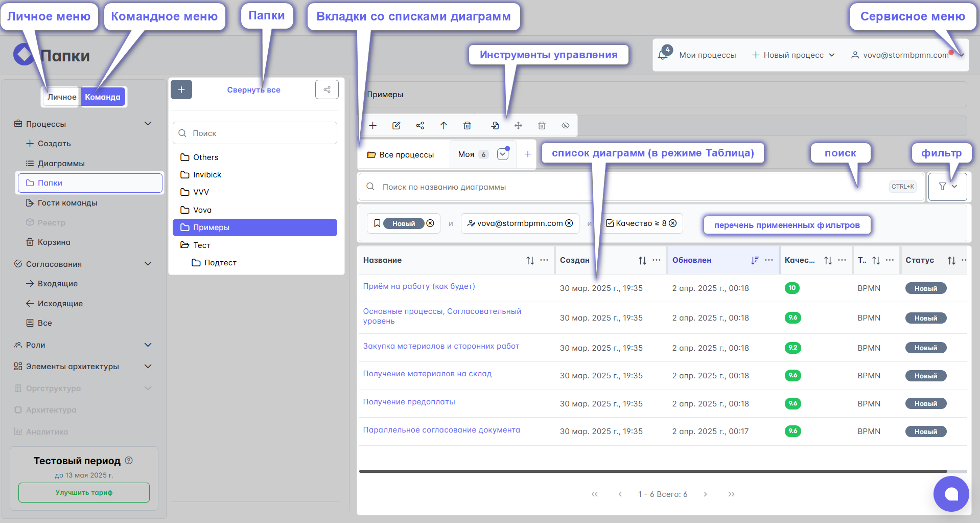Sort the table by the Название column

coord(530,260)
